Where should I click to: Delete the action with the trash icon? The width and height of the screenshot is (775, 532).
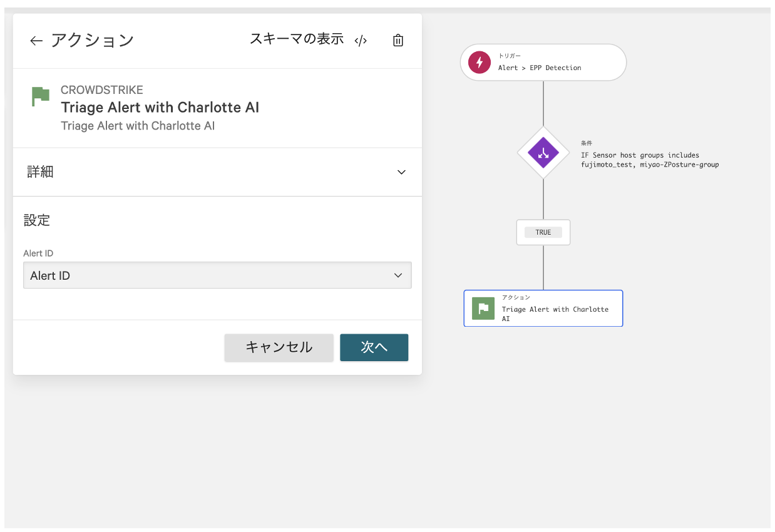398,41
